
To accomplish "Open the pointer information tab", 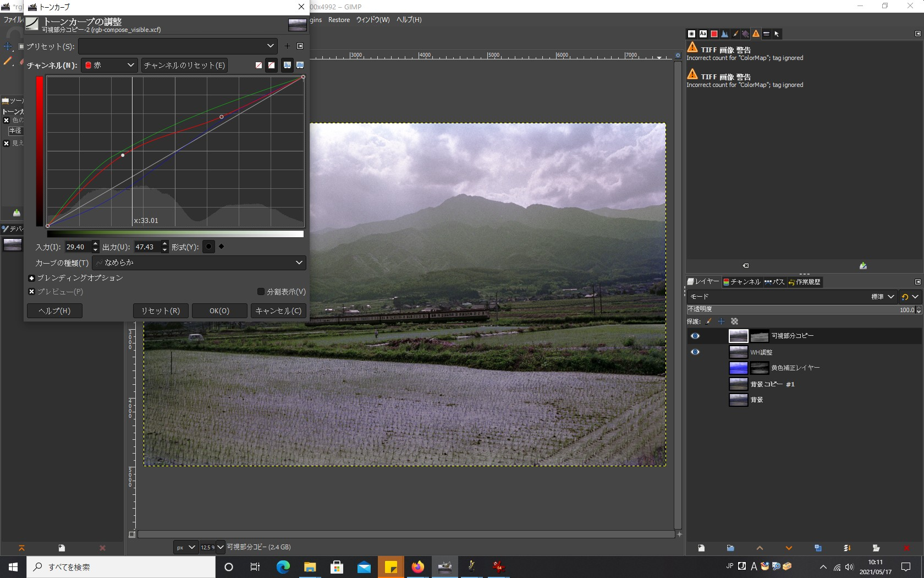I will [777, 34].
